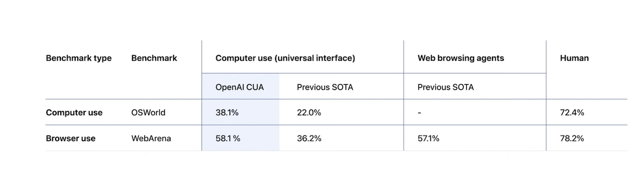644x185 pixels.
Task: Click the Benchmark column header
Action: click(x=154, y=58)
